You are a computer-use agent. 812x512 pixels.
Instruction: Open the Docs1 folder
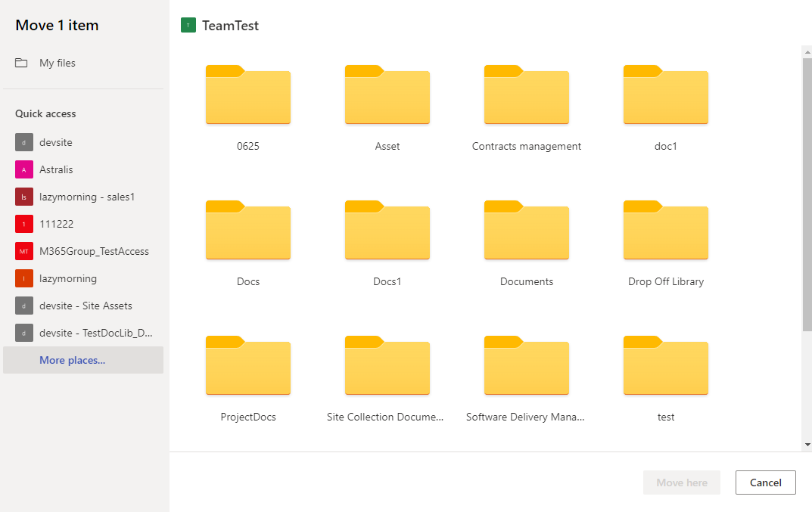coord(387,231)
